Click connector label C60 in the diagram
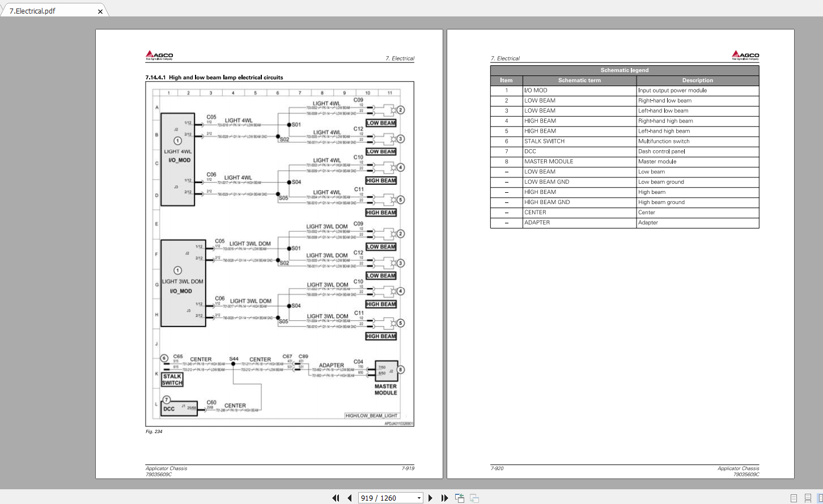The width and height of the screenshot is (823, 504). pos(211,402)
